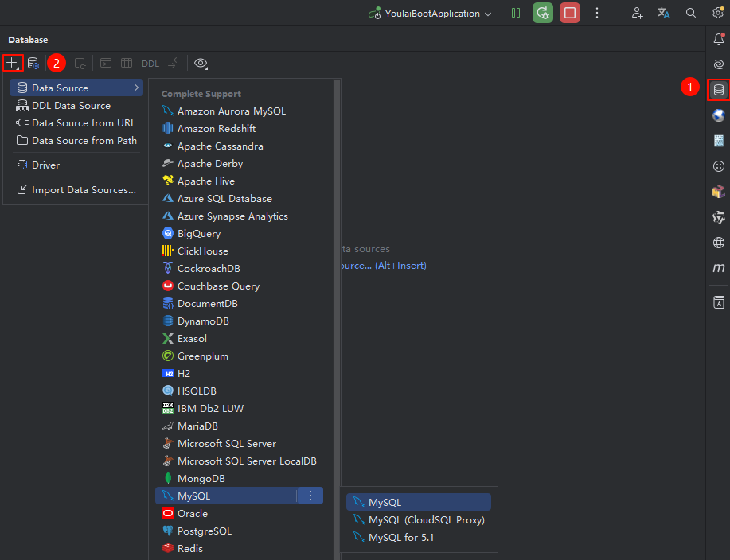Click the bottom sidebar bookmark-A icon
Image resolution: width=730 pixels, height=560 pixels.
pos(719,302)
